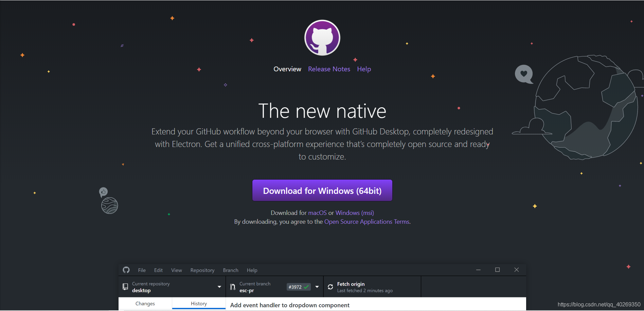Click the 'The new native' heading
The height and width of the screenshot is (311, 644).
point(322,111)
